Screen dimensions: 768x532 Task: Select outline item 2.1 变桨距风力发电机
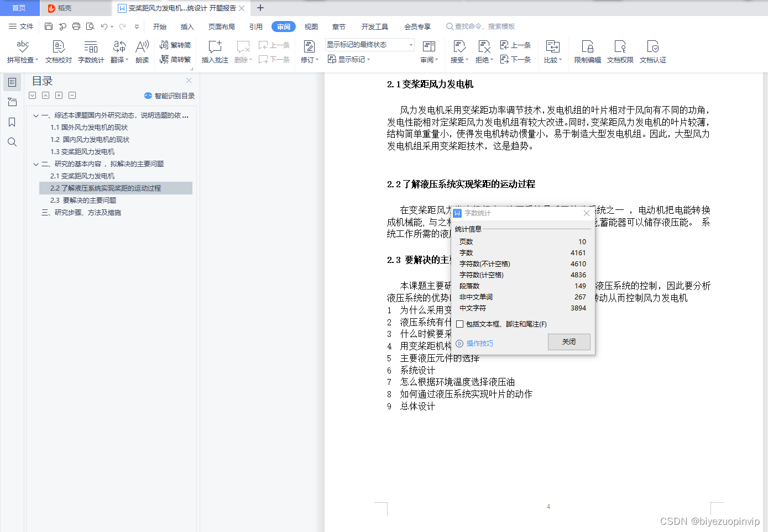pyautogui.click(x=82, y=176)
